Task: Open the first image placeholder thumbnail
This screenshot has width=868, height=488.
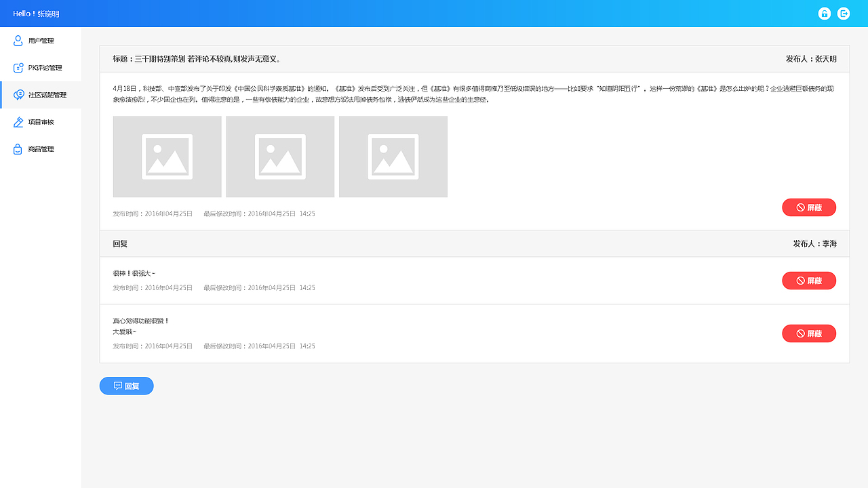Action: 167,157
